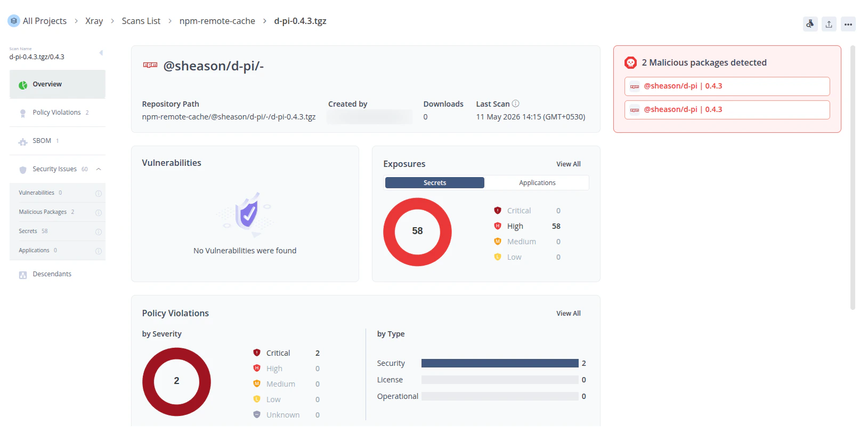Click the Policy Violations severity donut chart

[176, 382]
